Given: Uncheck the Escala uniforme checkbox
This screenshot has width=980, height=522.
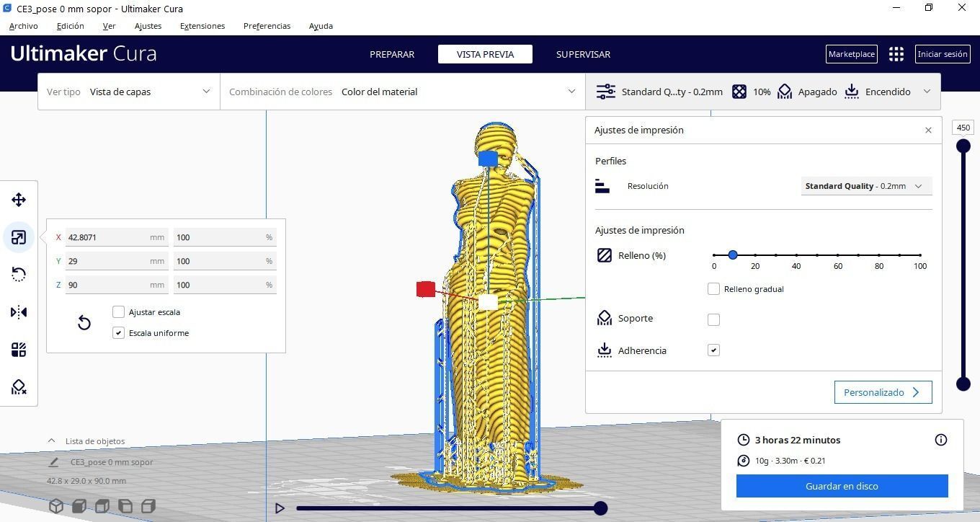Looking at the screenshot, I should point(119,333).
